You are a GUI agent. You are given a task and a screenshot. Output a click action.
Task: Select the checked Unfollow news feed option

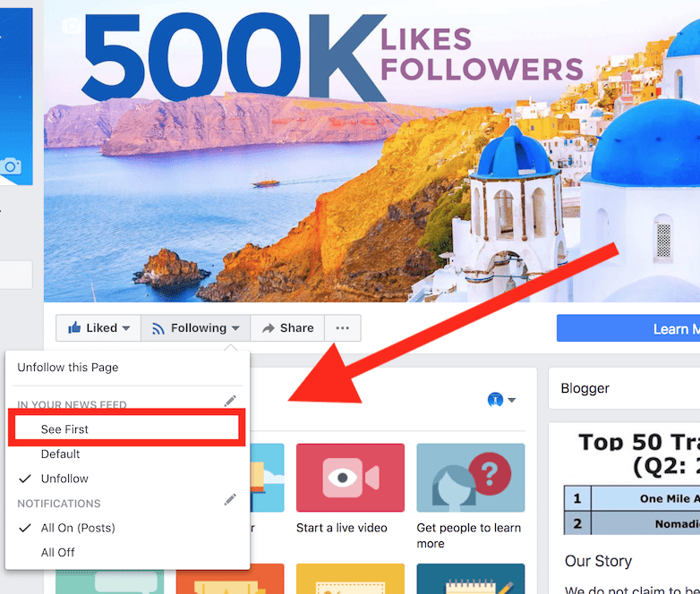[x=64, y=479]
